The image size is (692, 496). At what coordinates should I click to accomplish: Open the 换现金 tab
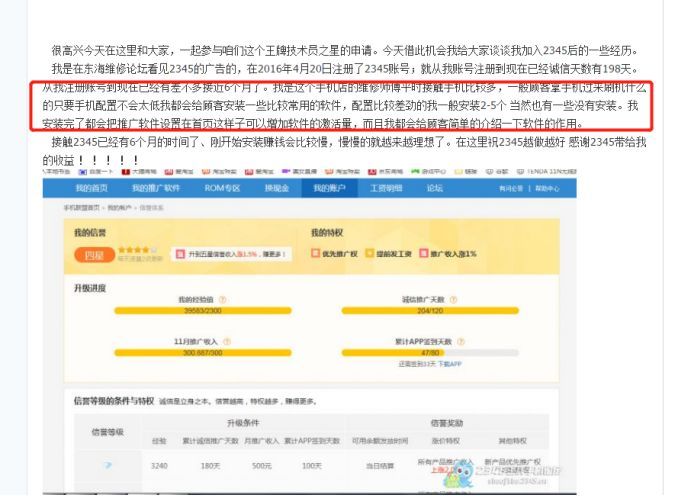click(277, 188)
